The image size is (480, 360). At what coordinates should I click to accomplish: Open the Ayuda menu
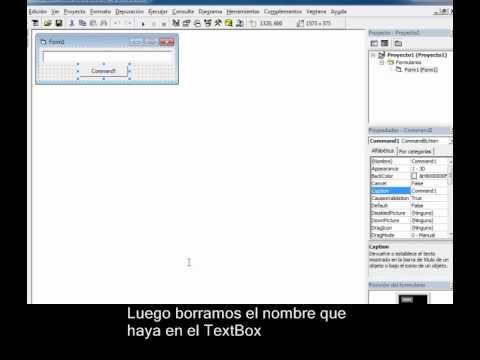pyautogui.click(x=339, y=12)
